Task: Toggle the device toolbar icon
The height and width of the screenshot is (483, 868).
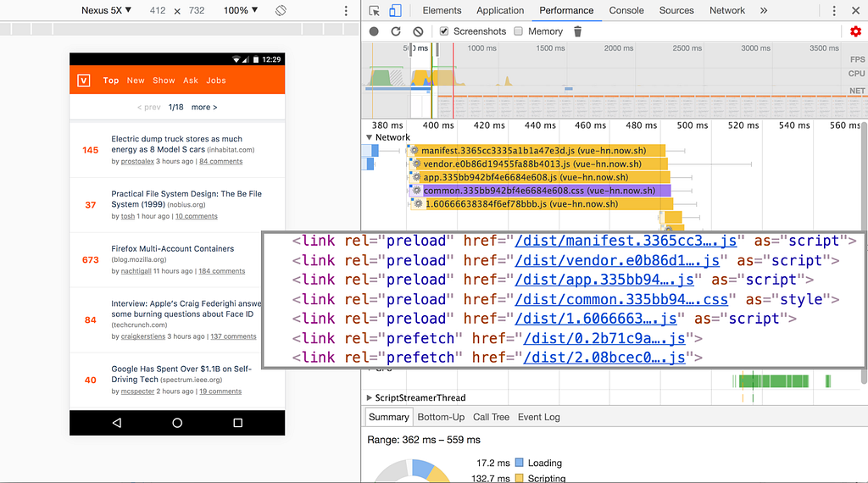Action: point(395,10)
